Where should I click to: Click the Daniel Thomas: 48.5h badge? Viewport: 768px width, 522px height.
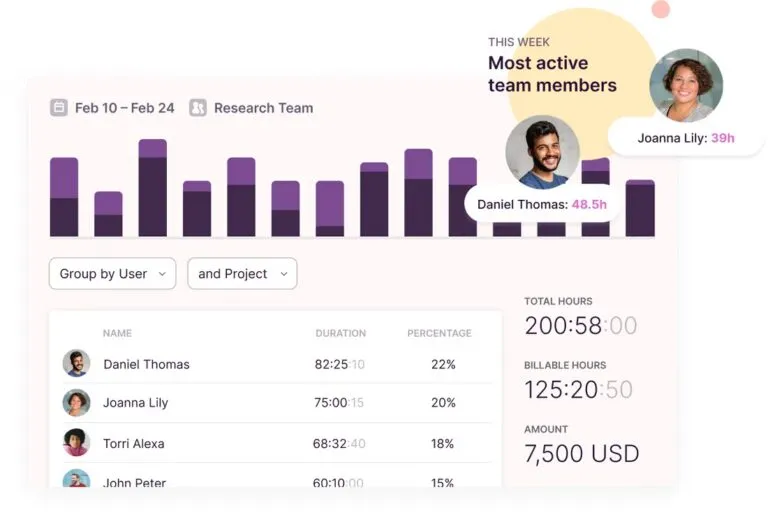(541, 205)
